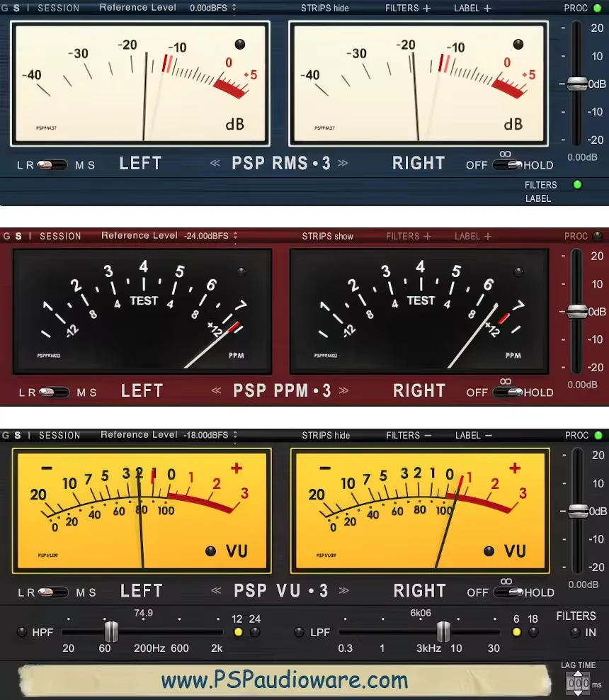Flip OFF/HOLD switch in PPM plugin
Screen dimensions: 609x700
pyautogui.click(x=508, y=393)
